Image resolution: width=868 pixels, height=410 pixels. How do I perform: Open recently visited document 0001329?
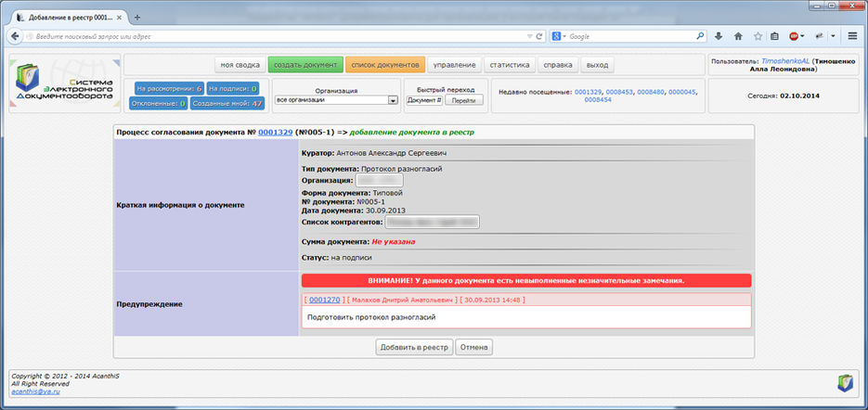coord(589,92)
